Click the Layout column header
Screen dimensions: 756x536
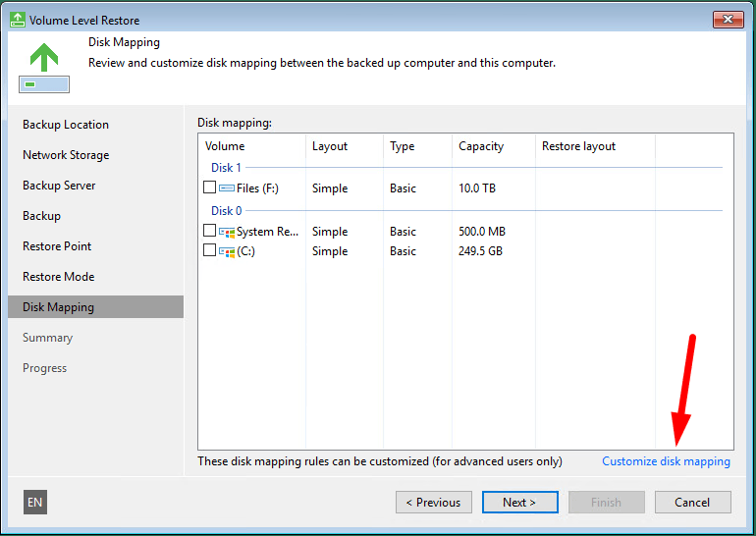(330, 146)
